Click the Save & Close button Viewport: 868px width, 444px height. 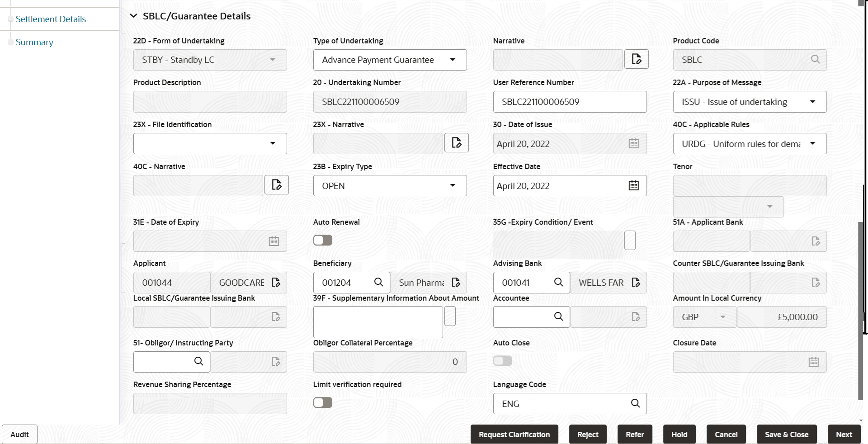point(786,434)
